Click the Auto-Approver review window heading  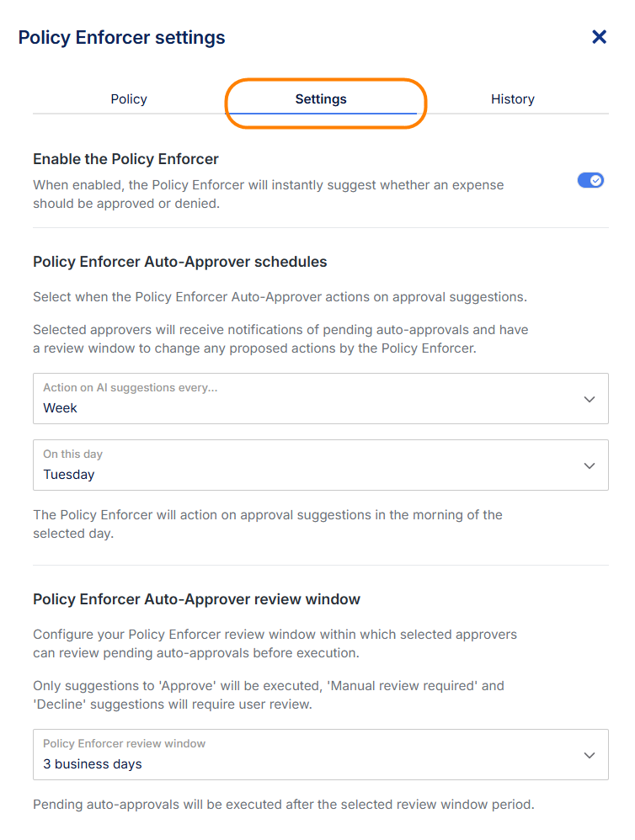pos(197,599)
